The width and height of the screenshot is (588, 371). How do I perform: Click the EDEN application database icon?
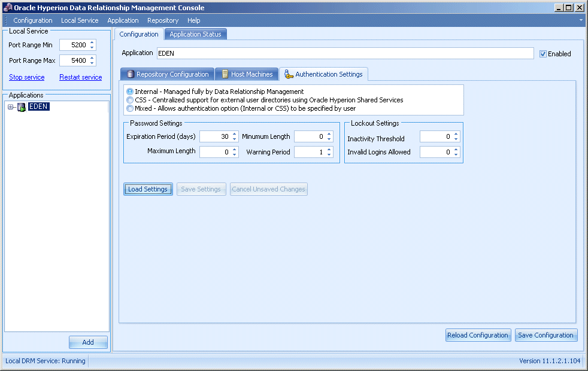(x=22, y=107)
